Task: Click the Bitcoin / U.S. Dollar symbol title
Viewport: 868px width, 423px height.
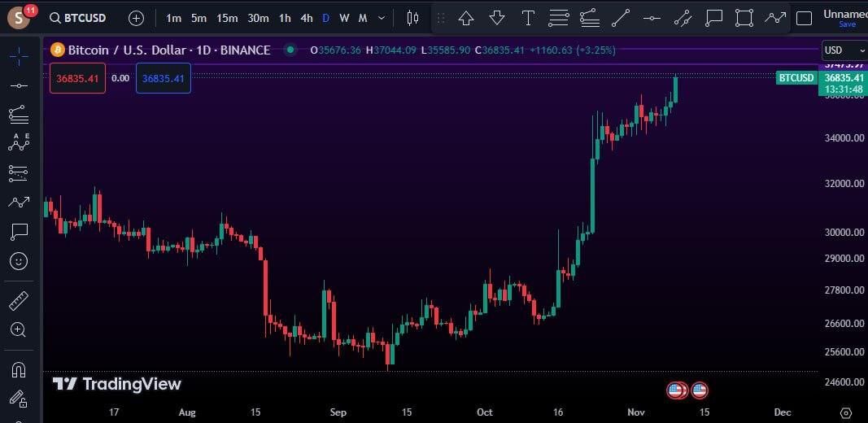Action: pos(169,50)
